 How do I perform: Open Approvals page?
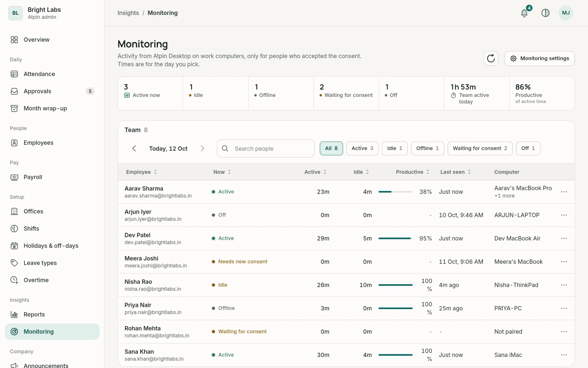52,91
